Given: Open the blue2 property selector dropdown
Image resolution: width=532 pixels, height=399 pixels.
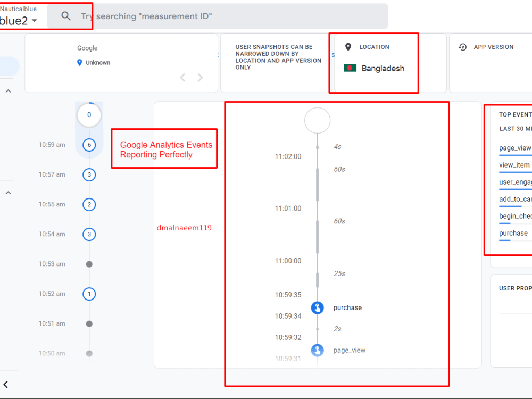Looking at the screenshot, I should [x=18, y=21].
